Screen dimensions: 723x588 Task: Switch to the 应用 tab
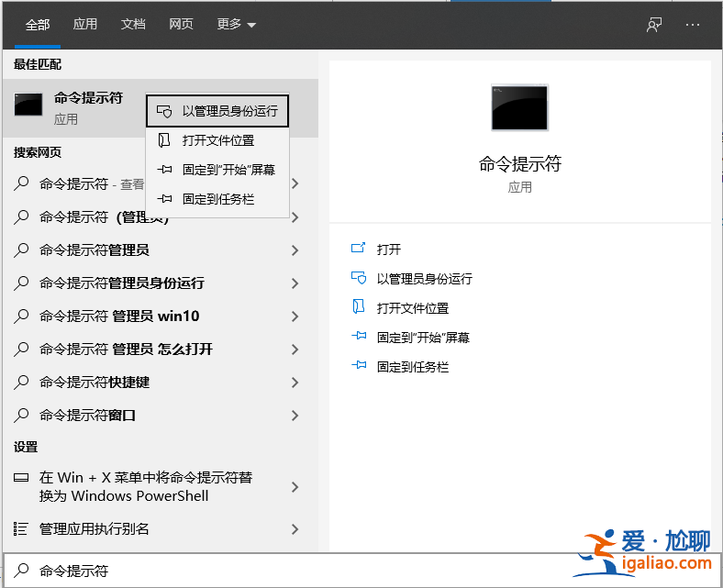click(x=85, y=25)
